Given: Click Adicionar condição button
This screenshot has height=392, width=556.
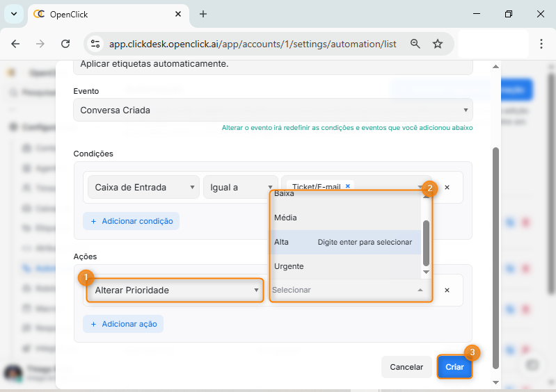Looking at the screenshot, I should 131,221.
